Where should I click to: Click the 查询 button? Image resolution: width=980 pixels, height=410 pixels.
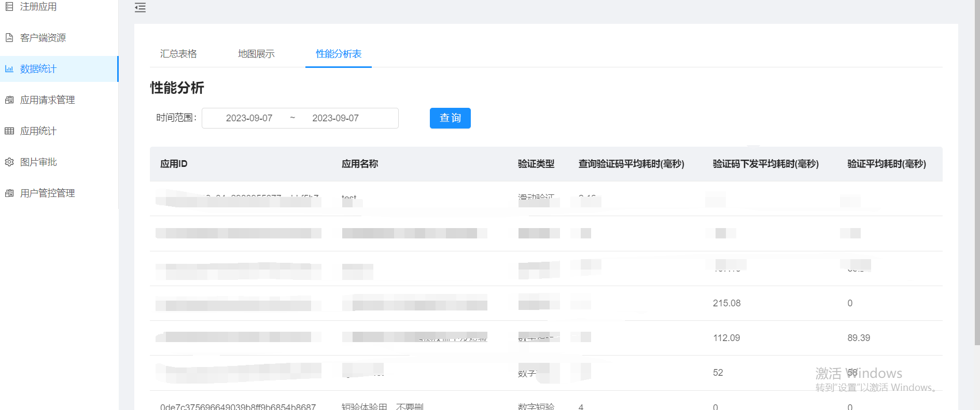click(x=450, y=118)
